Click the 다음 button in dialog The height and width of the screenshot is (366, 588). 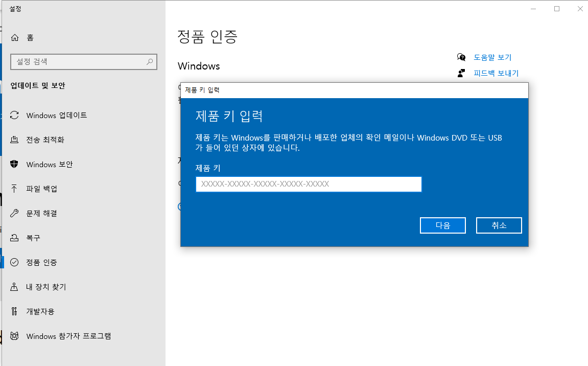point(443,225)
